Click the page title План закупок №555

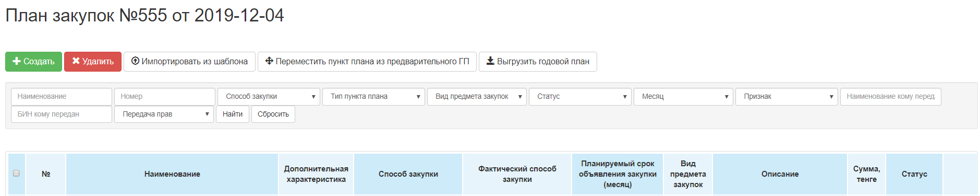click(144, 15)
